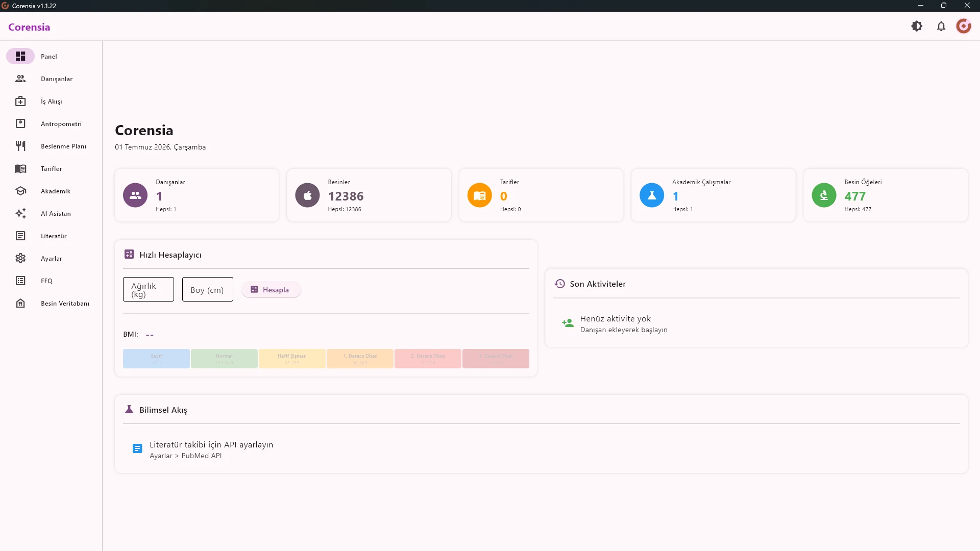The image size is (980, 551).
Task: Click the blue Akademik Çalışmalar flask icon
Action: 652,195
